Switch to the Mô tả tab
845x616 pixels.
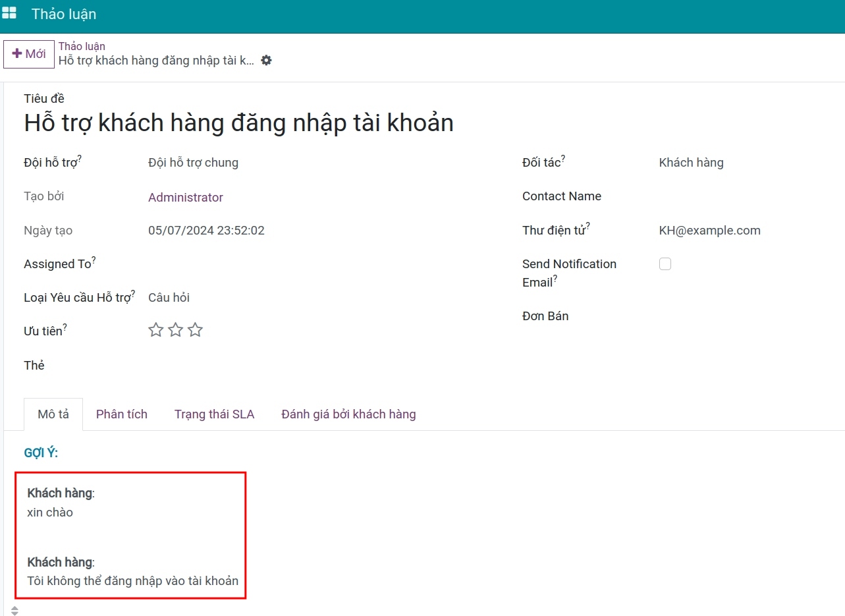point(53,414)
